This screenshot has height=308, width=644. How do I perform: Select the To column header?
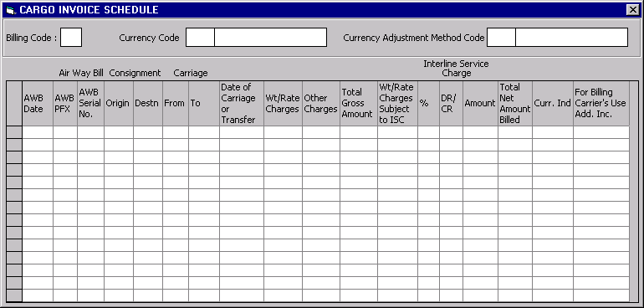tap(204, 104)
